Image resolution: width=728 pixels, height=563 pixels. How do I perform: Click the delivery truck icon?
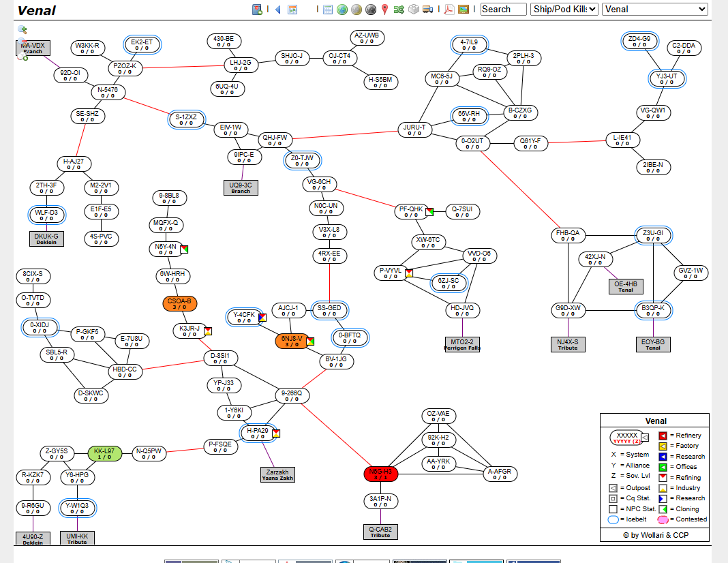(427, 10)
